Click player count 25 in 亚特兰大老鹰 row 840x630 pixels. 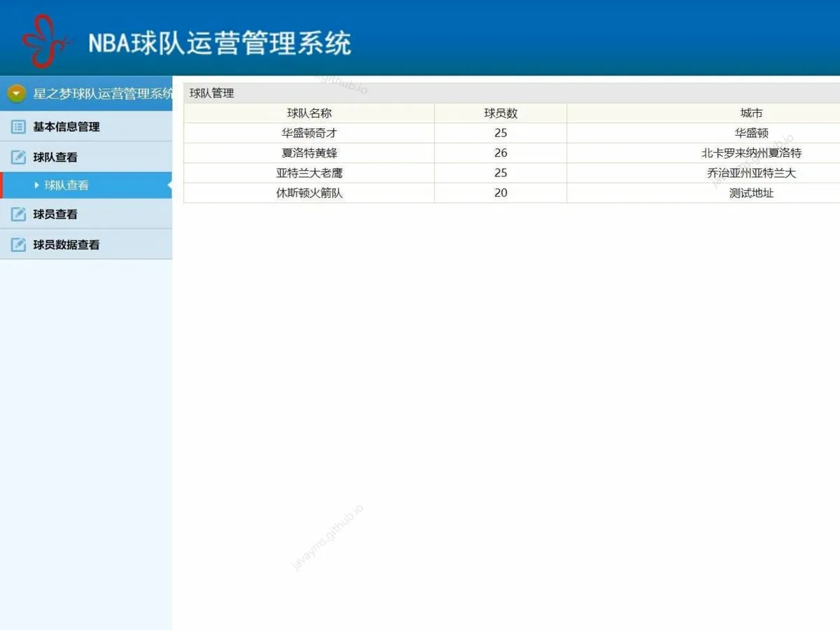coord(500,173)
